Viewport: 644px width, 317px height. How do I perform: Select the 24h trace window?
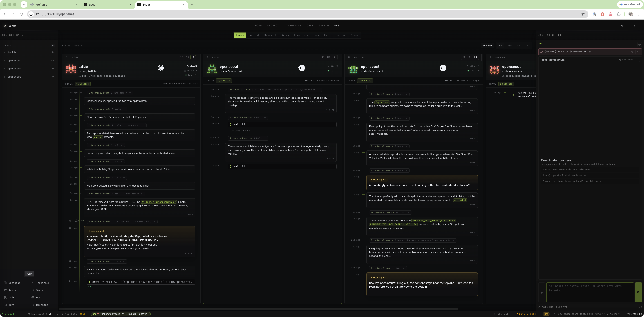pos(527,45)
